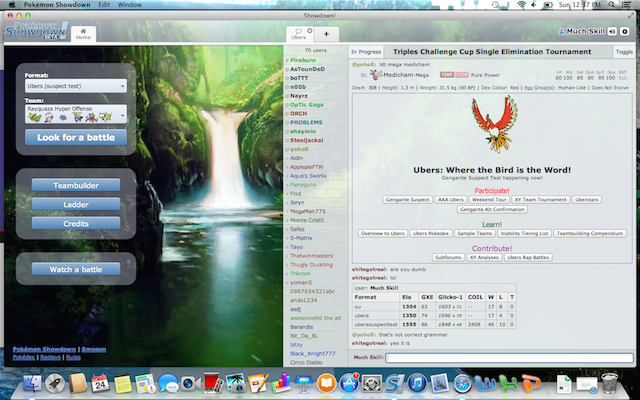Image resolution: width=640 pixels, height=400 pixels.
Task: Open Viability Tiering List
Action: tap(524, 233)
